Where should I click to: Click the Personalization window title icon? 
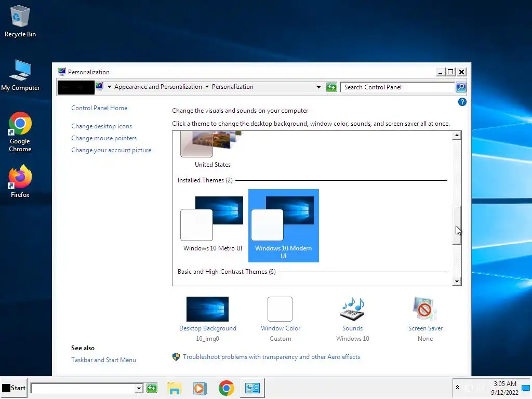tap(62, 72)
